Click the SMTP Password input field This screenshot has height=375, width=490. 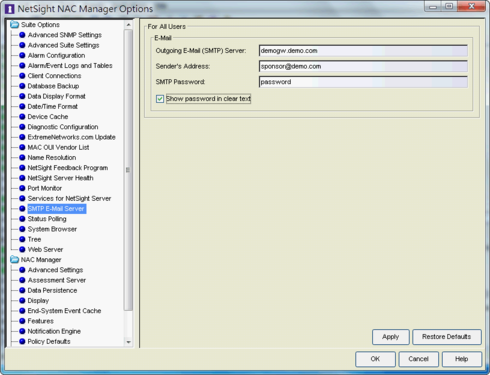point(363,82)
